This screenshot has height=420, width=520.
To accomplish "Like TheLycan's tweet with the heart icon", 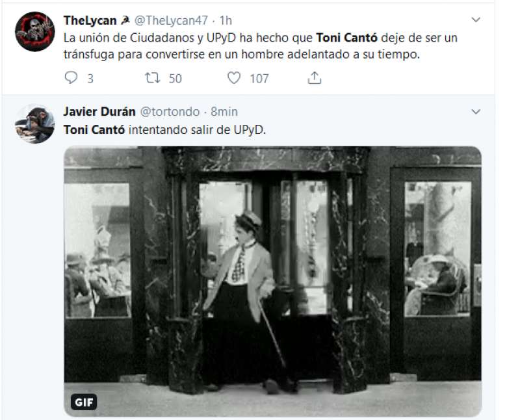I will coord(234,78).
